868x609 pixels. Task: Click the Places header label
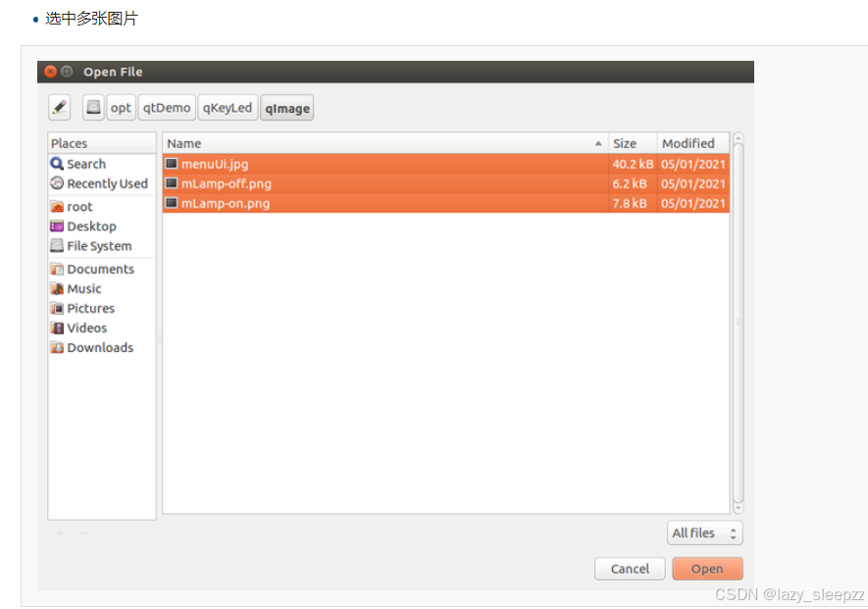coord(70,143)
